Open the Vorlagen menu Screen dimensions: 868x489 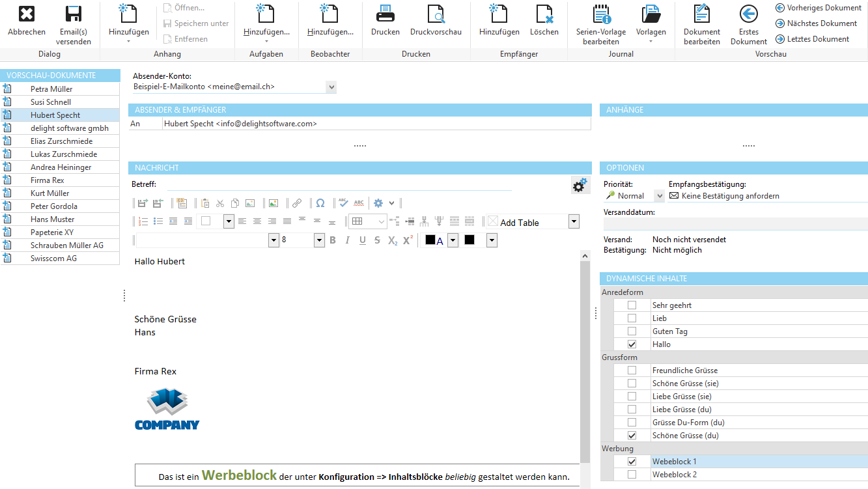(x=652, y=25)
